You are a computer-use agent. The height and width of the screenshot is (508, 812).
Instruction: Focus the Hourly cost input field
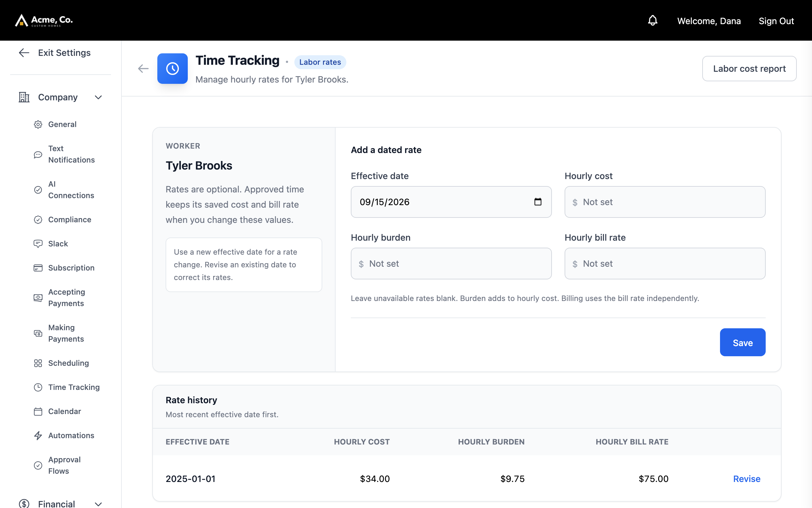click(665, 202)
